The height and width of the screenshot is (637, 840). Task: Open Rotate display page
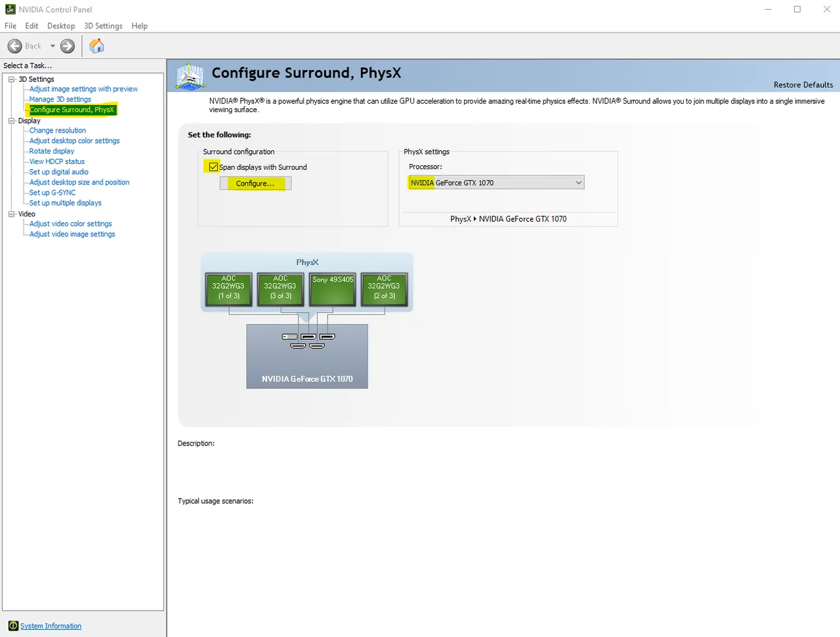coord(52,151)
